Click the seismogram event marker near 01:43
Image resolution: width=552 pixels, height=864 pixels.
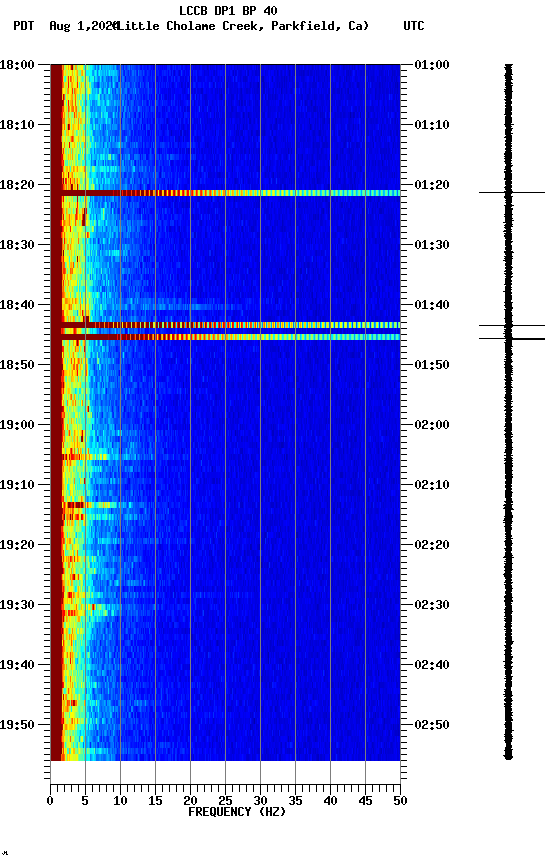click(512, 326)
